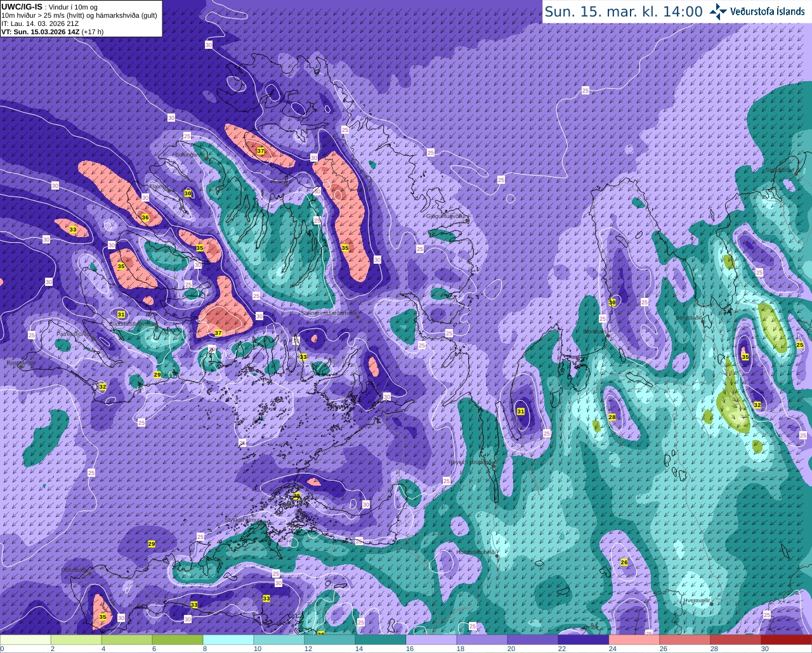
Task: Select the salmon 26–28 legend swatch
Action: tap(685, 640)
